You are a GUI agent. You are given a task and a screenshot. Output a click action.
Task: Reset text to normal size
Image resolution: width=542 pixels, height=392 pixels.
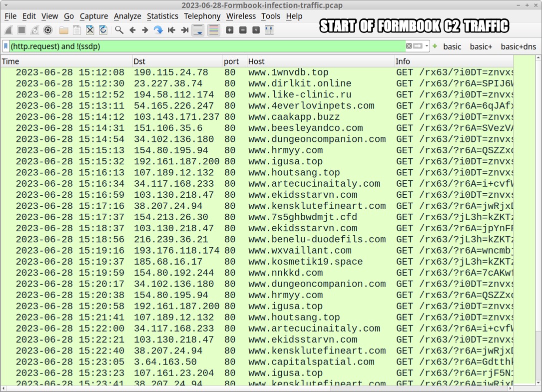[256, 30]
